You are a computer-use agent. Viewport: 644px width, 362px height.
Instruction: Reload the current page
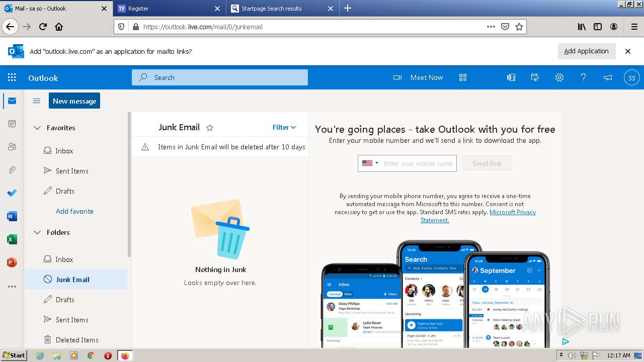coord(43,27)
